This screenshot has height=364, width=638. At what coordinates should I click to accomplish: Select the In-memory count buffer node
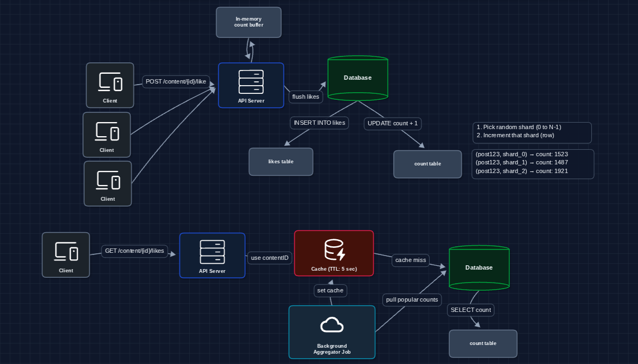248,22
